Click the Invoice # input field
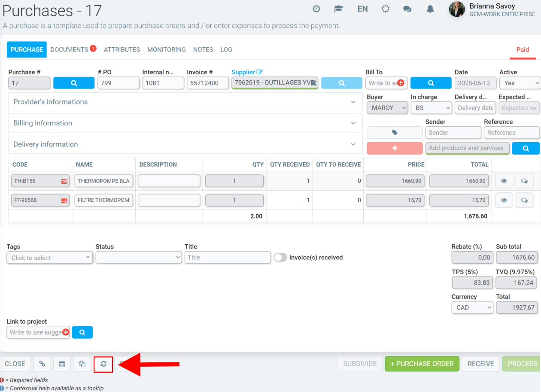Screen dimensions: 541x392 [x=208, y=83]
